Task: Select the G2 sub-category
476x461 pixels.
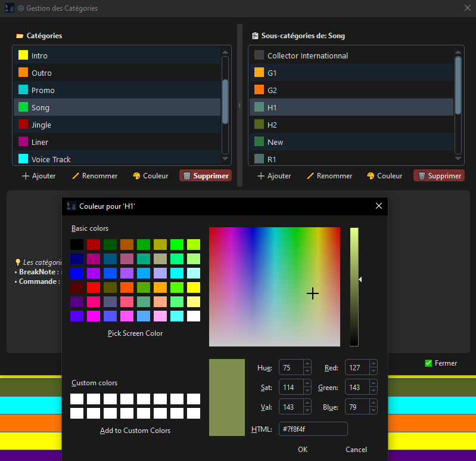Action: (272, 90)
